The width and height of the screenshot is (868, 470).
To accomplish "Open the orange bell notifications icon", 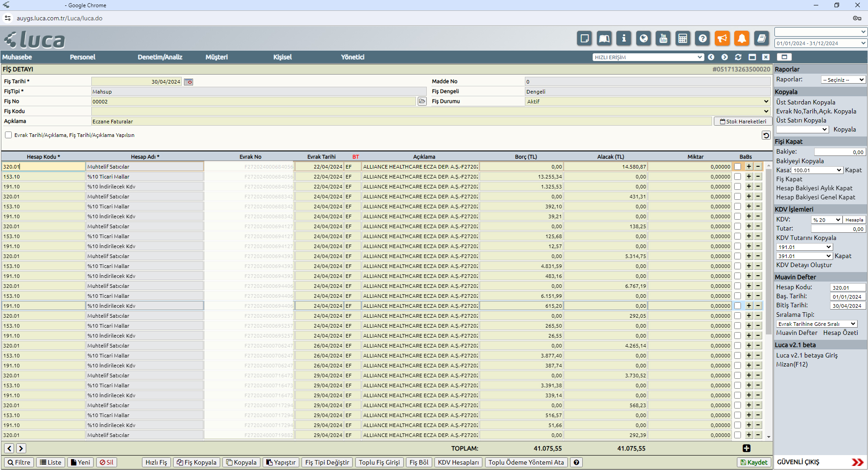I will pyautogui.click(x=742, y=38).
